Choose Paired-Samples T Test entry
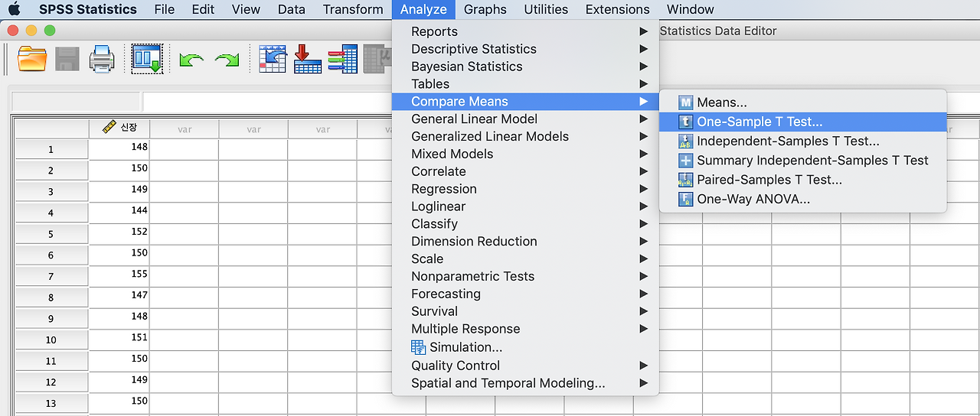Viewport: 980px width, 416px height. (x=803, y=180)
